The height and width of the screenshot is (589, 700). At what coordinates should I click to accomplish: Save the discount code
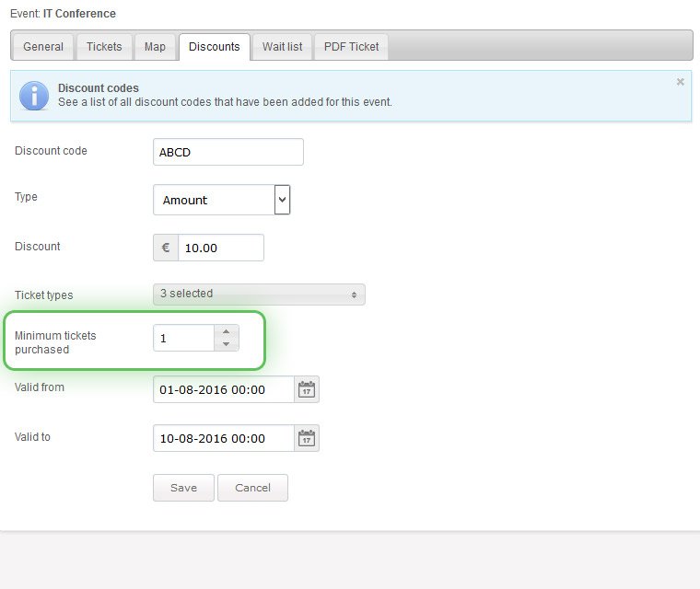183,488
